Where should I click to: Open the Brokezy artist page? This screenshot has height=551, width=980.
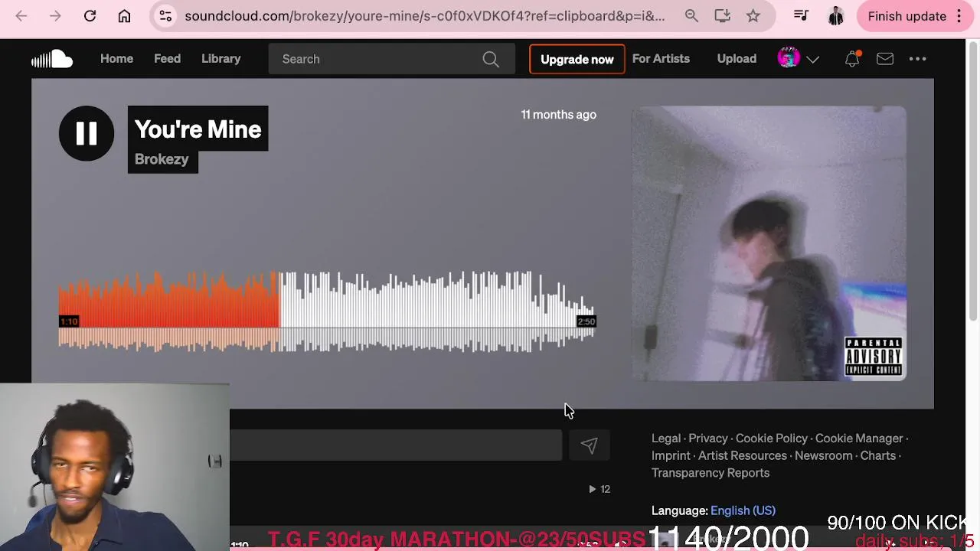point(162,159)
